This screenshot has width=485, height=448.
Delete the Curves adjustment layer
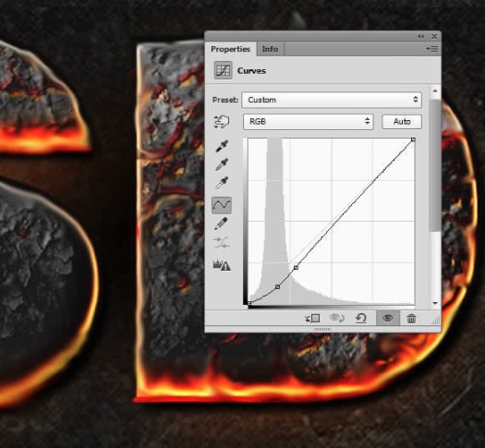[411, 318]
